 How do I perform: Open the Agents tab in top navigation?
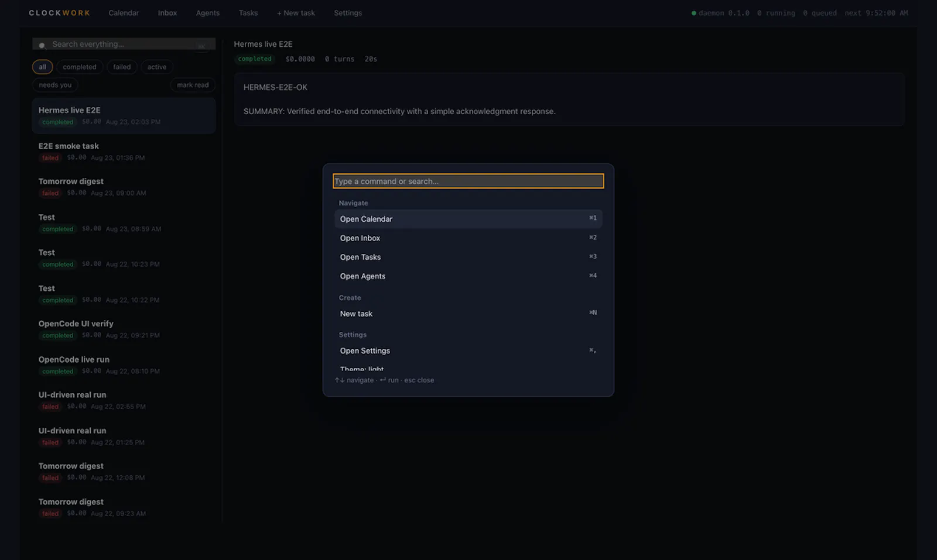pyautogui.click(x=208, y=13)
